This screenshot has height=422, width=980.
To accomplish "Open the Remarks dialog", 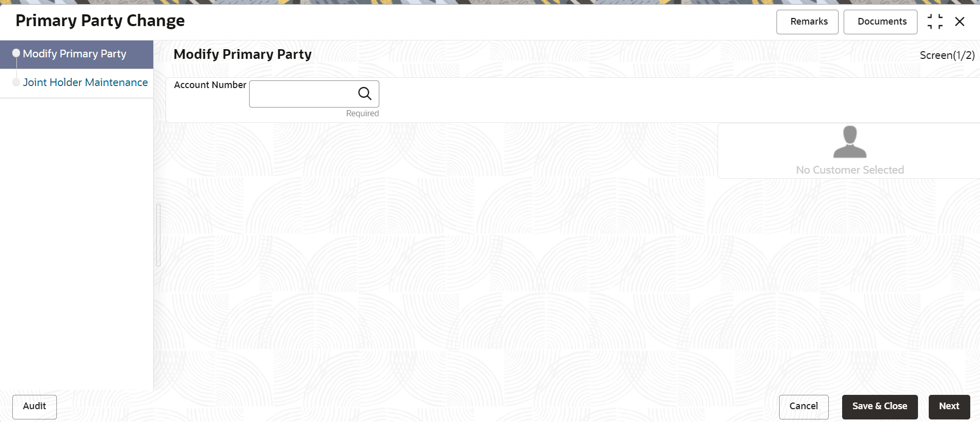I will point(807,22).
